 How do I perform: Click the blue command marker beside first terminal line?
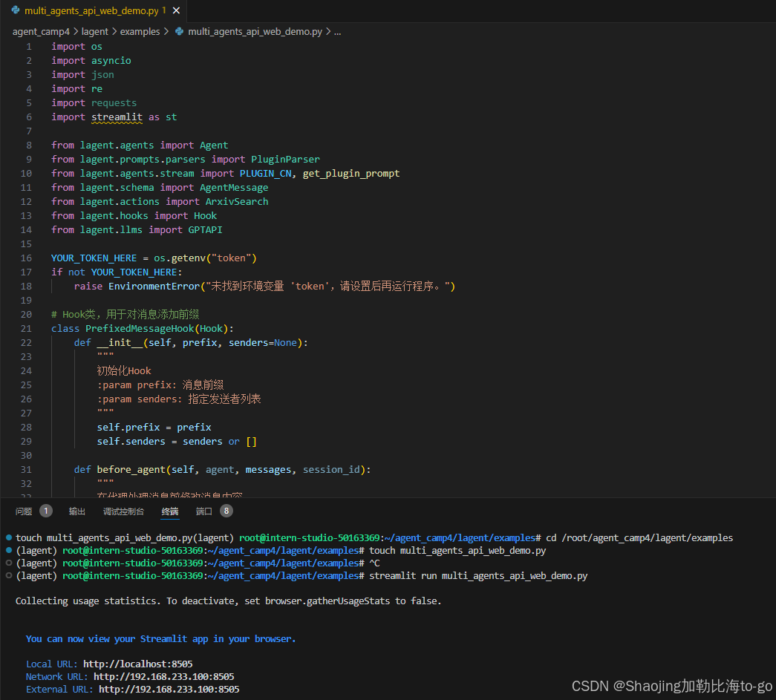point(9,537)
